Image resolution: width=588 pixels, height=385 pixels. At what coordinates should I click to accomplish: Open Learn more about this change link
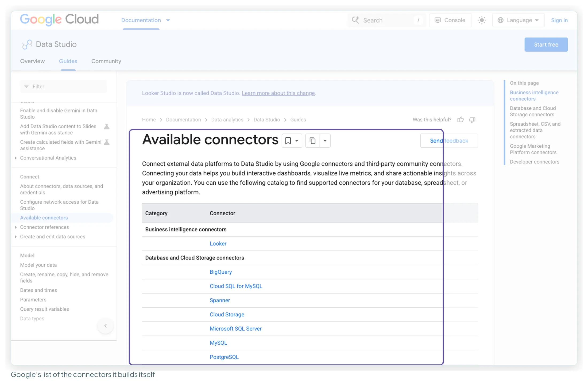coord(278,93)
